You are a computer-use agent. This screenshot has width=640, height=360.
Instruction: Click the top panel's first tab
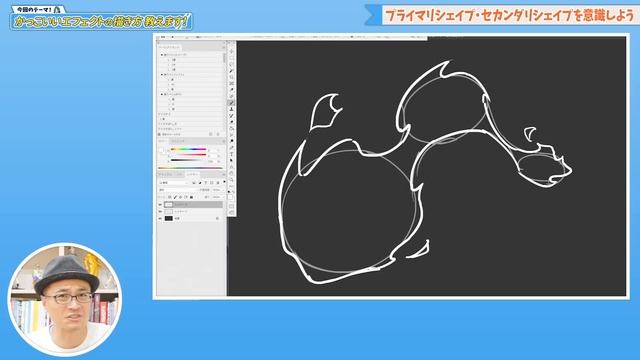169,47
